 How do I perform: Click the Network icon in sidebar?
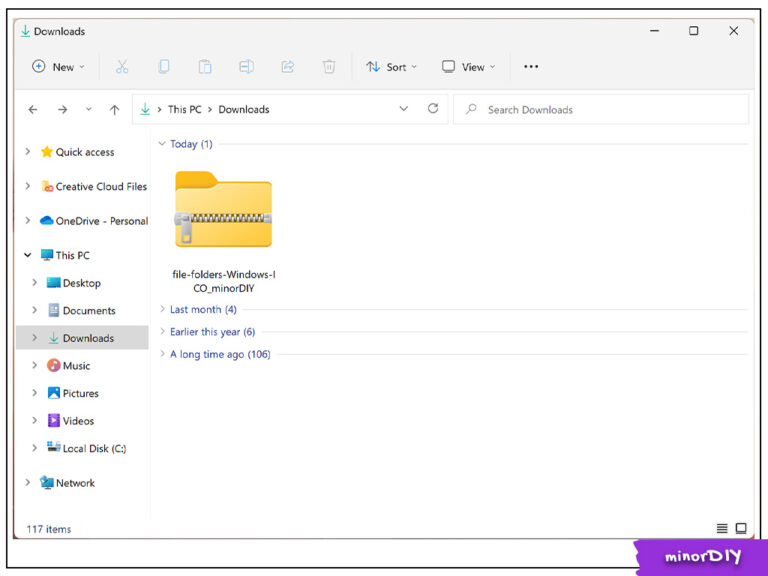(47, 482)
